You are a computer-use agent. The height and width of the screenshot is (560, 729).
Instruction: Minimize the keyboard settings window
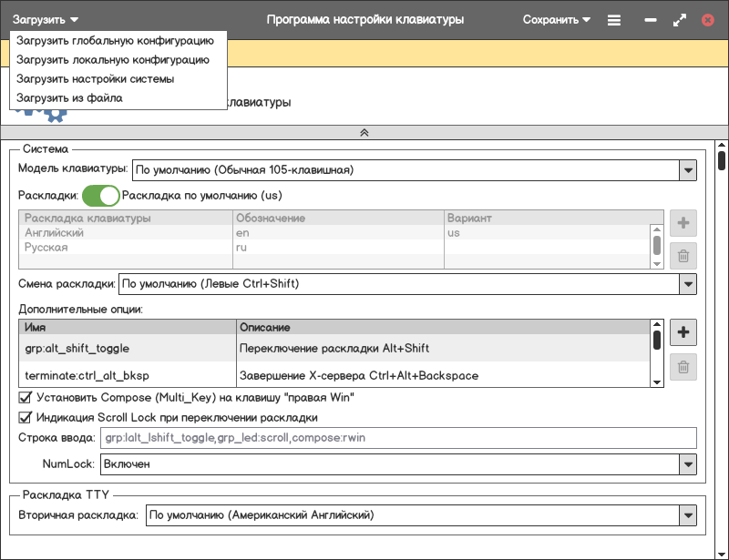pyautogui.click(x=651, y=19)
